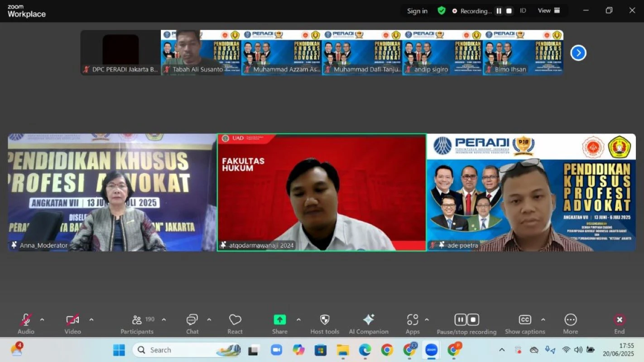Click the Zoom Workplace logo
The image size is (644, 362).
point(26,11)
